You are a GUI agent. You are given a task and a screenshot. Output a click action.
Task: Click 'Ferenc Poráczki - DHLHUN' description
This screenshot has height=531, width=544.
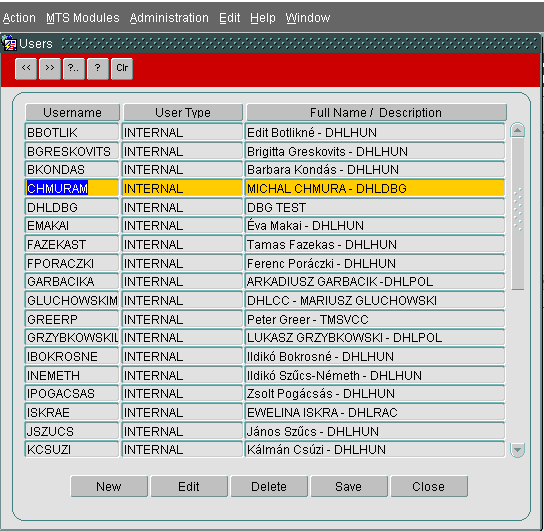tap(375, 264)
